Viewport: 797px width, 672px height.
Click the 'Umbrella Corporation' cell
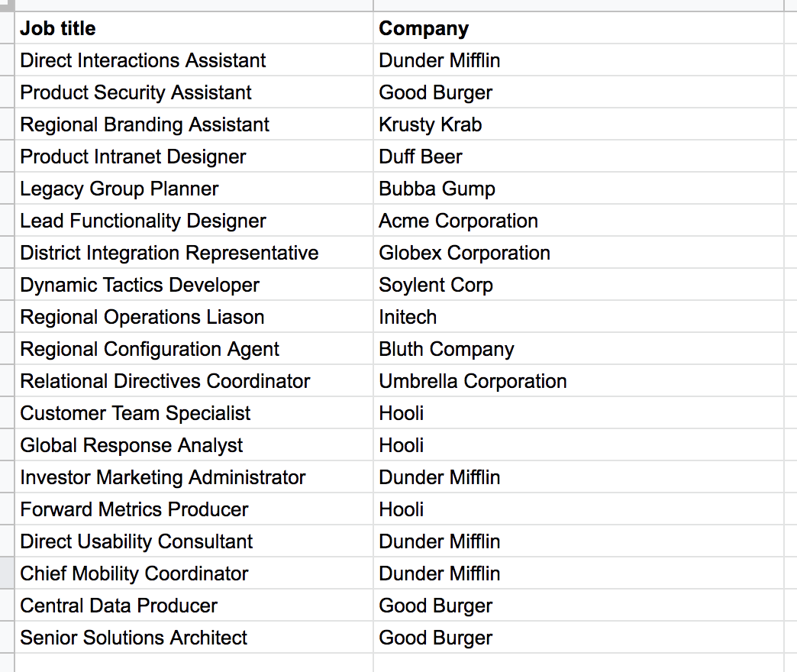coord(579,380)
